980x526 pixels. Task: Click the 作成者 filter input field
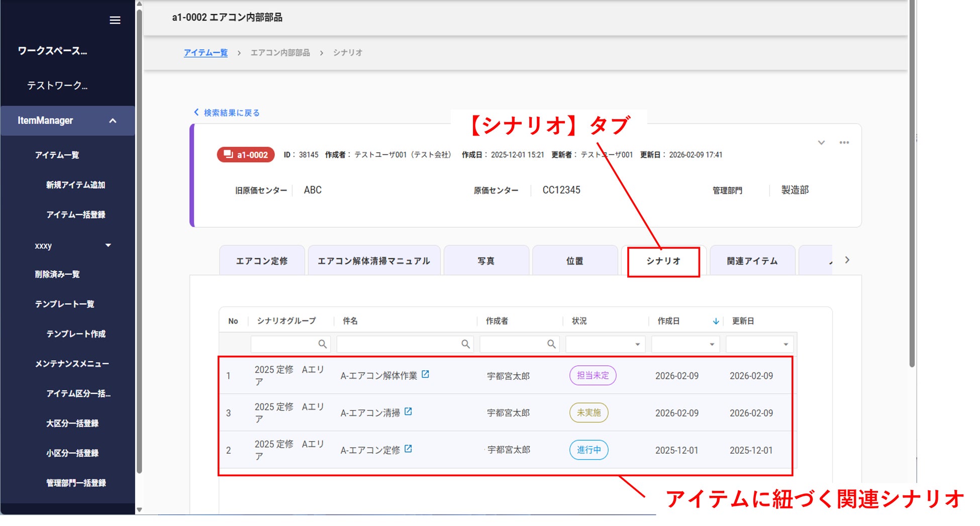(513, 344)
